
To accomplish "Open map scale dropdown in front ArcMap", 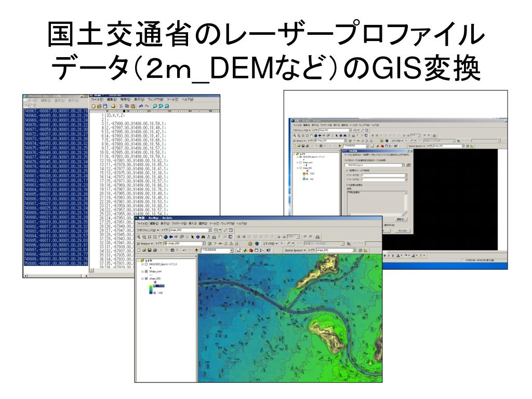I will pyautogui.click(x=231, y=250).
